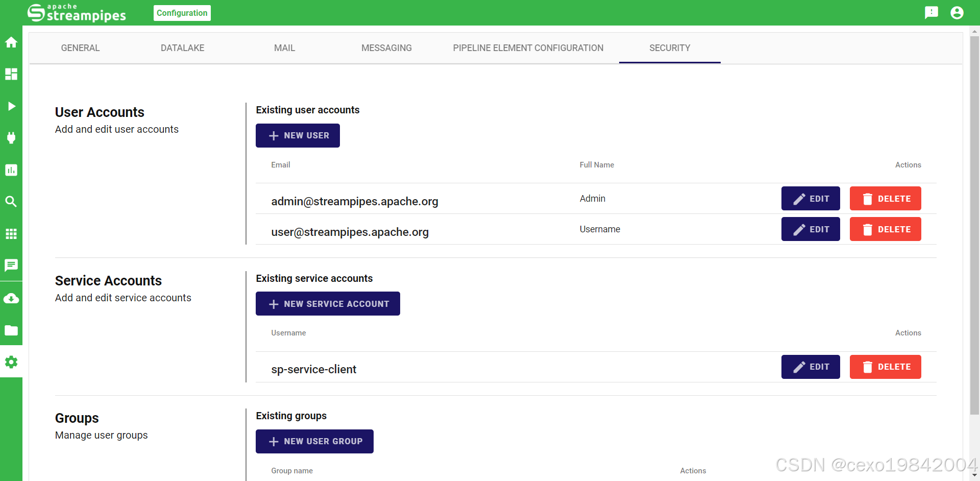Edit the admin@streampipes.apache.org user account
Screen dimensions: 980x481
click(x=811, y=198)
